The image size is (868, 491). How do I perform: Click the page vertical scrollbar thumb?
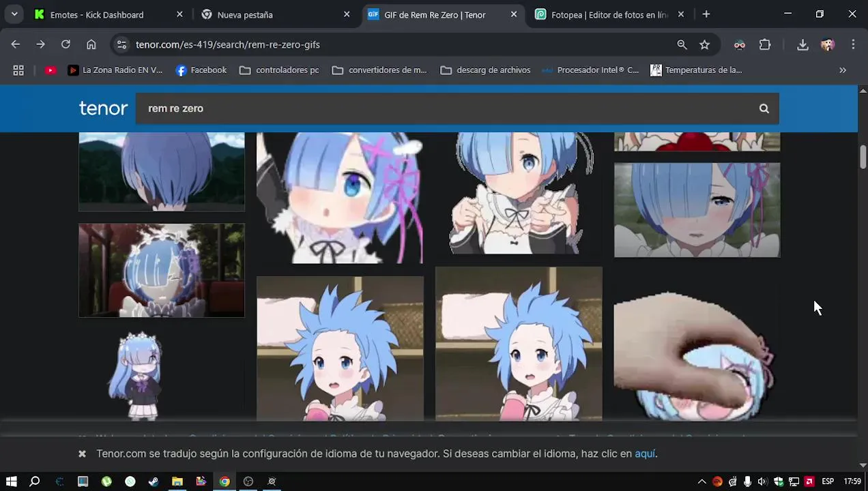pos(863,157)
